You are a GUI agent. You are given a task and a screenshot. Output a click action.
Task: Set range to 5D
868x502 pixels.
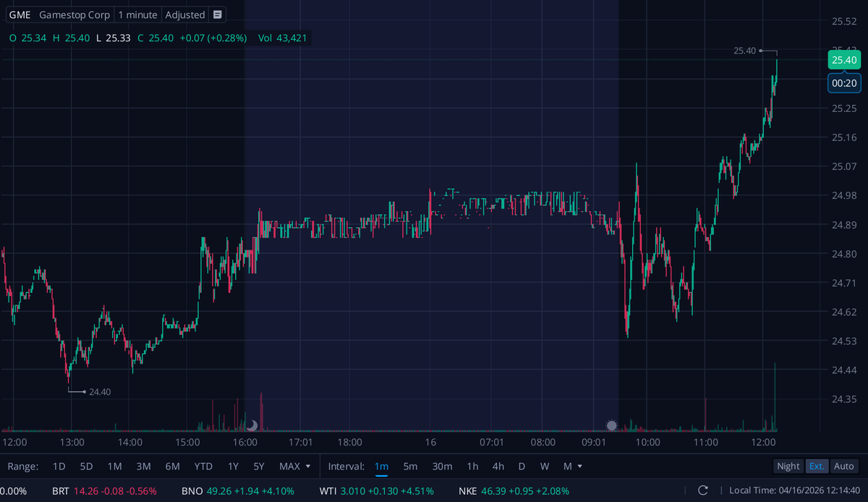(x=86, y=467)
